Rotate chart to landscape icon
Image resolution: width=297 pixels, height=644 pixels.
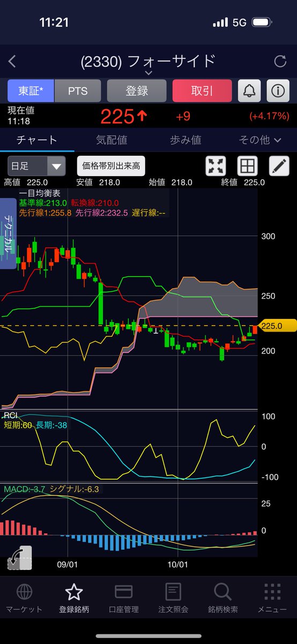(20, 558)
